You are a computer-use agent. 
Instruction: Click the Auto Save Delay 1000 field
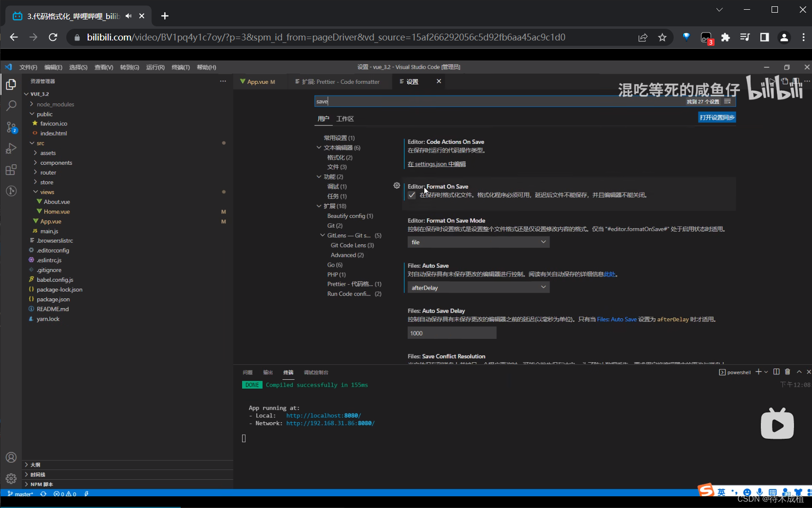[452, 333]
